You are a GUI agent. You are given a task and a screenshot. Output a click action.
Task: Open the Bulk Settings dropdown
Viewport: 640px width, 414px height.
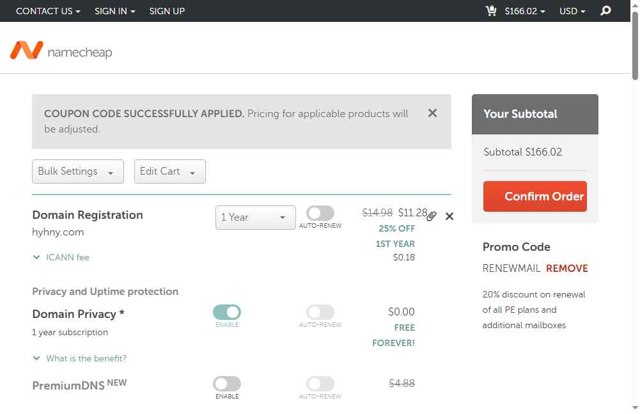point(78,171)
